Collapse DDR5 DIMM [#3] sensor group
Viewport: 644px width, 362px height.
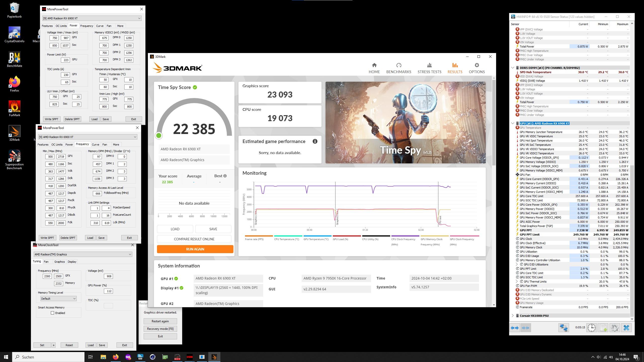513,68
